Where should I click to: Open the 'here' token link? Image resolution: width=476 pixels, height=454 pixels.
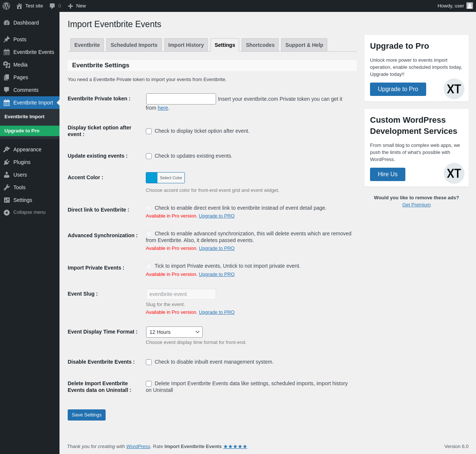pos(163,108)
